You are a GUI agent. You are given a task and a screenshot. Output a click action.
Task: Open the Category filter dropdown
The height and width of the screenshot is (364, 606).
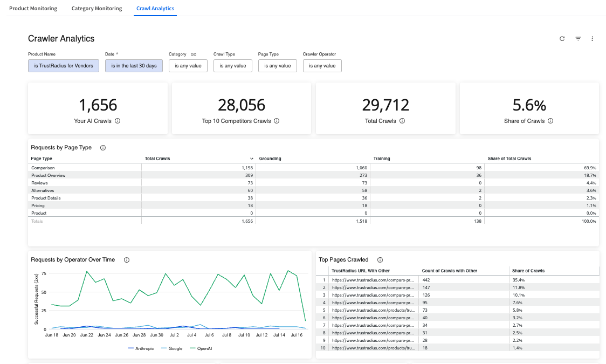pos(188,66)
